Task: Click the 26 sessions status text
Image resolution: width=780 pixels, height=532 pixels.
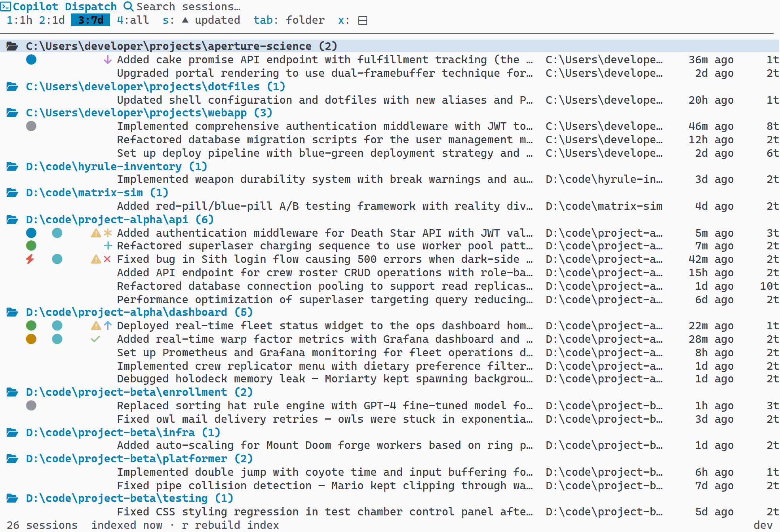Action: 42,525
